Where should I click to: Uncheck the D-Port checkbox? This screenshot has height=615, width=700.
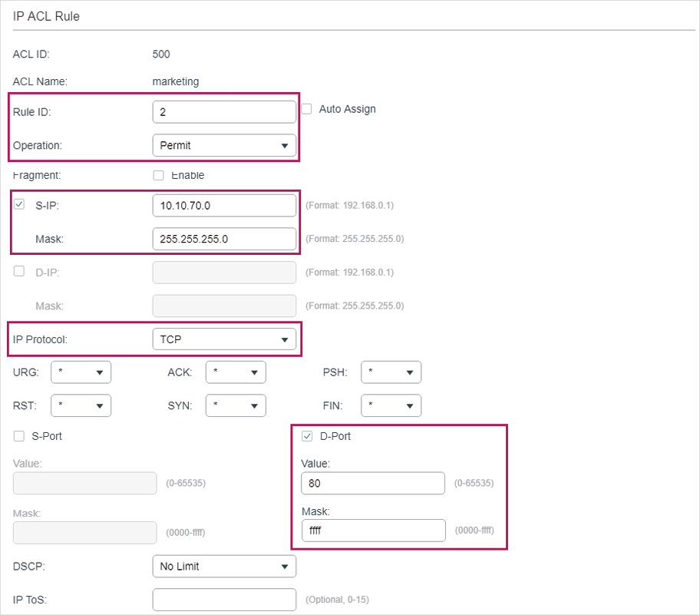click(x=308, y=436)
